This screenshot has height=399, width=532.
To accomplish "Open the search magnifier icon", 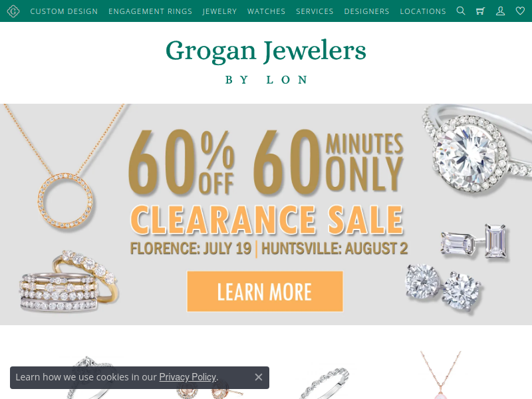I will pos(461,11).
